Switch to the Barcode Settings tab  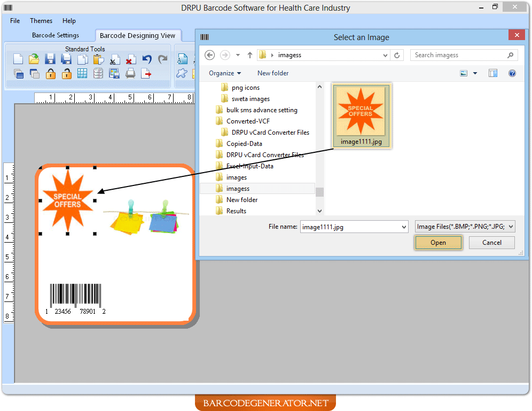click(x=55, y=35)
